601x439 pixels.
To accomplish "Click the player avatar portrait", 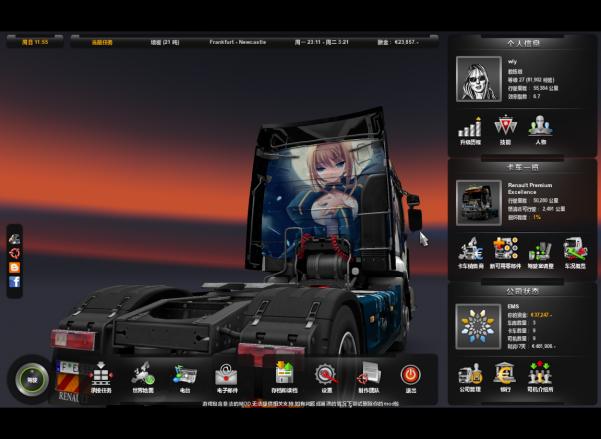I will click(479, 79).
